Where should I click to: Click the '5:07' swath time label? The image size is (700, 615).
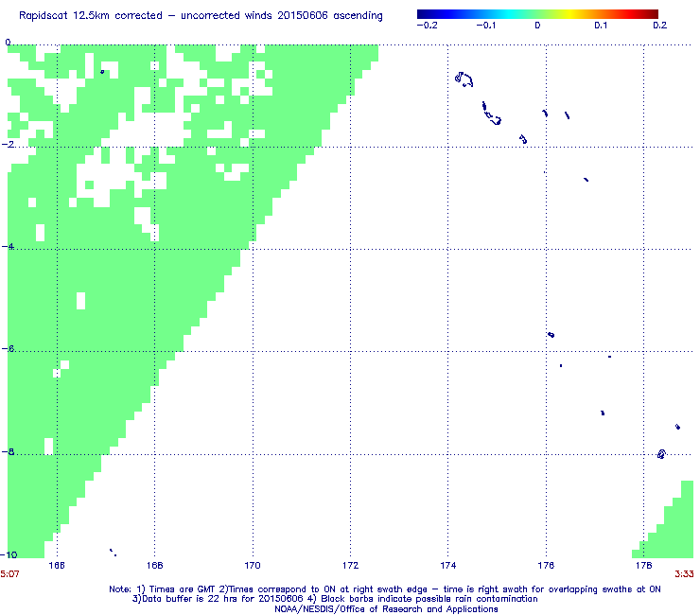[9, 574]
